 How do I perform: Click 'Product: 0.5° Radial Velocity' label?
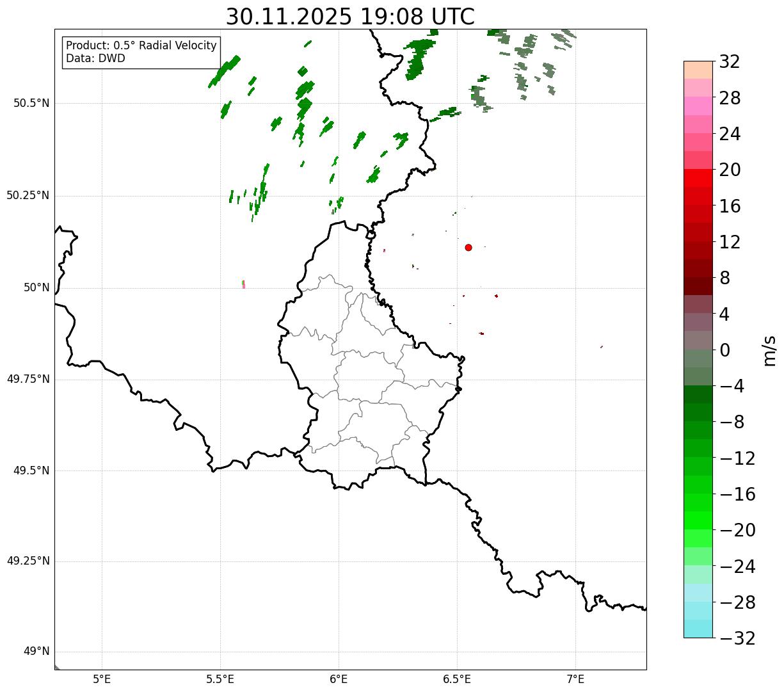[141, 46]
